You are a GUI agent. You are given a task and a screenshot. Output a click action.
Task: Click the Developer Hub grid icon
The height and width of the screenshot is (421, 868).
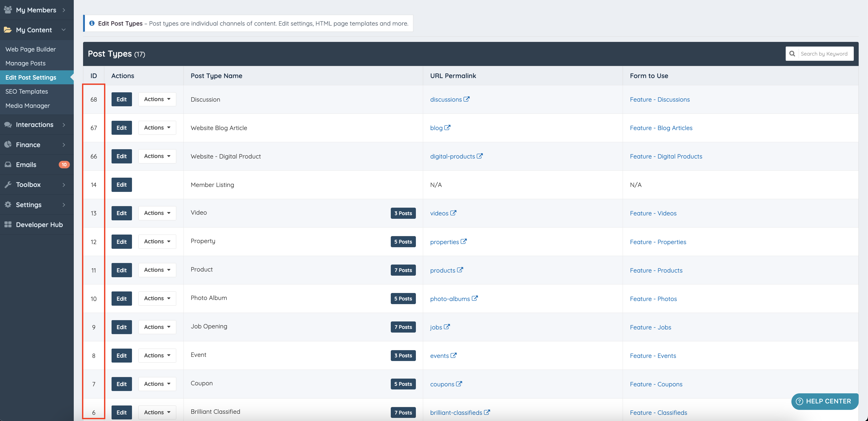[x=9, y=224]
